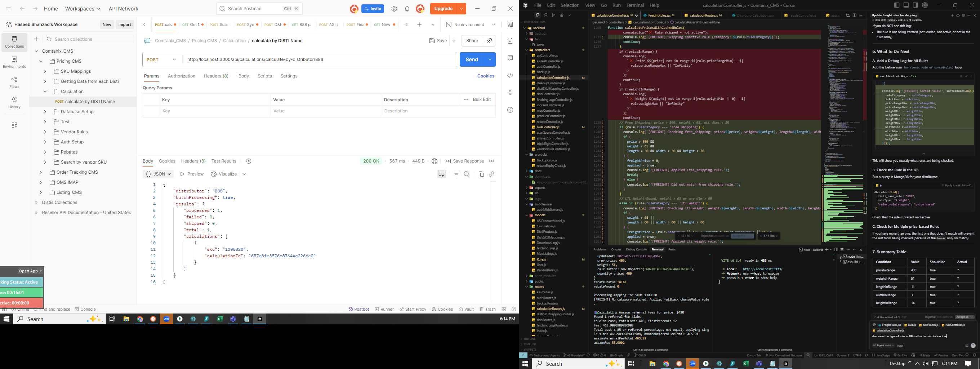Toggle line wrap in Postman response viewer

442,174
